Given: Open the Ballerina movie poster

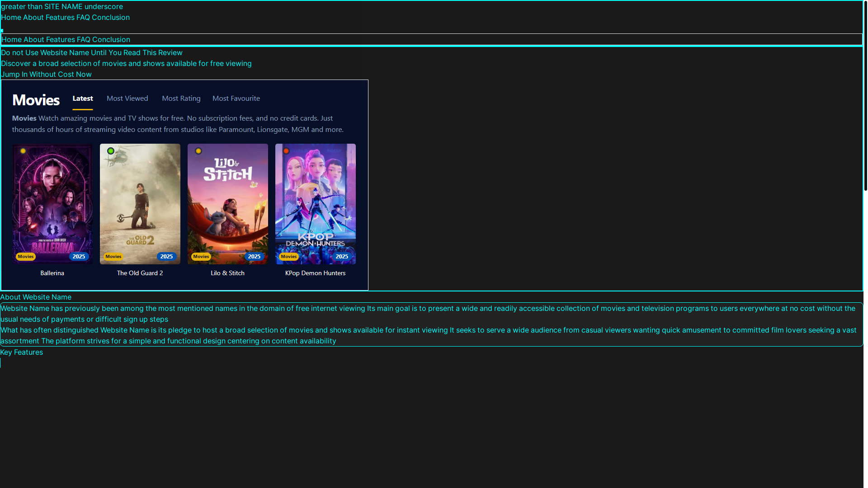Looking at the screenshot, I should tap(52, 204).
